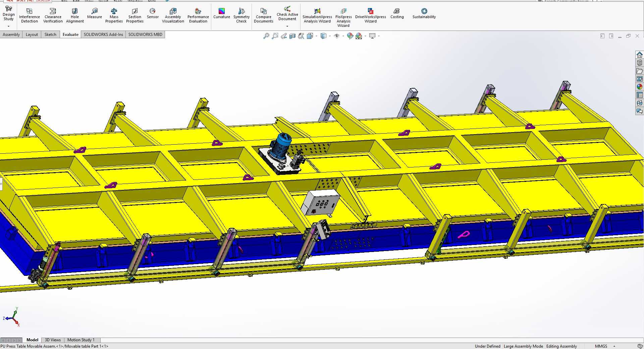Start FloXpress Analysis Wizard

tap(343, 18)
